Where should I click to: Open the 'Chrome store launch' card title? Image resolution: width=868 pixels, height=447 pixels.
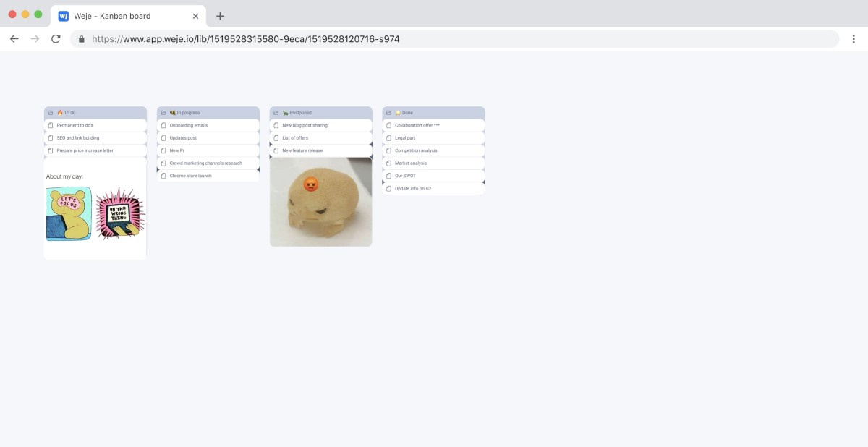(191, 176)
